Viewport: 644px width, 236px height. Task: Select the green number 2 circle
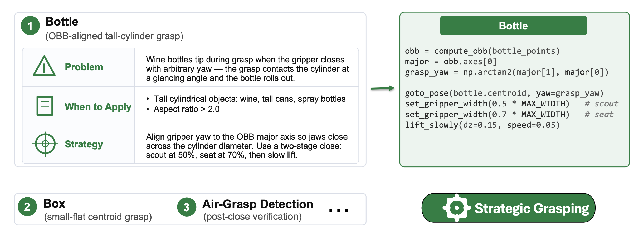(x=27, y=207)
